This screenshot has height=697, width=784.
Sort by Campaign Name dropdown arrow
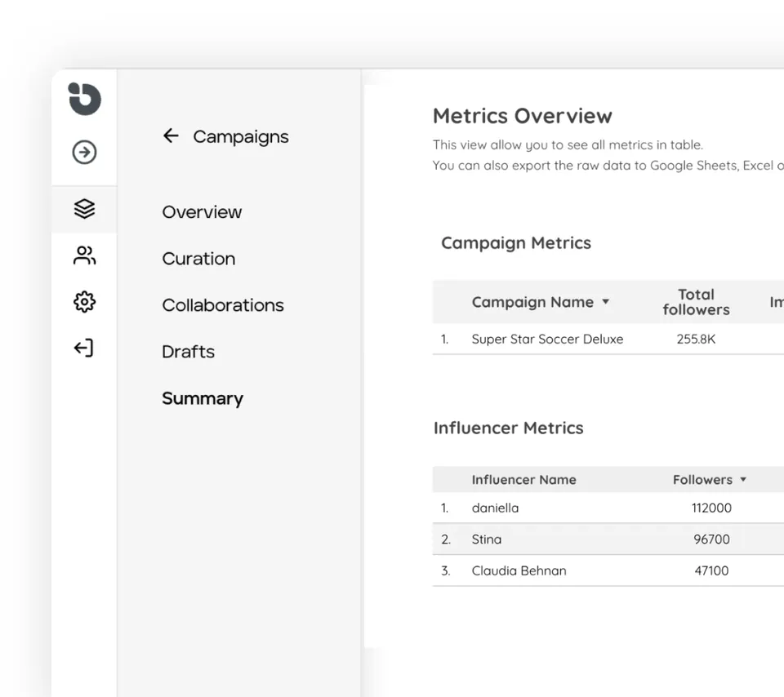(x=605, y=301)
